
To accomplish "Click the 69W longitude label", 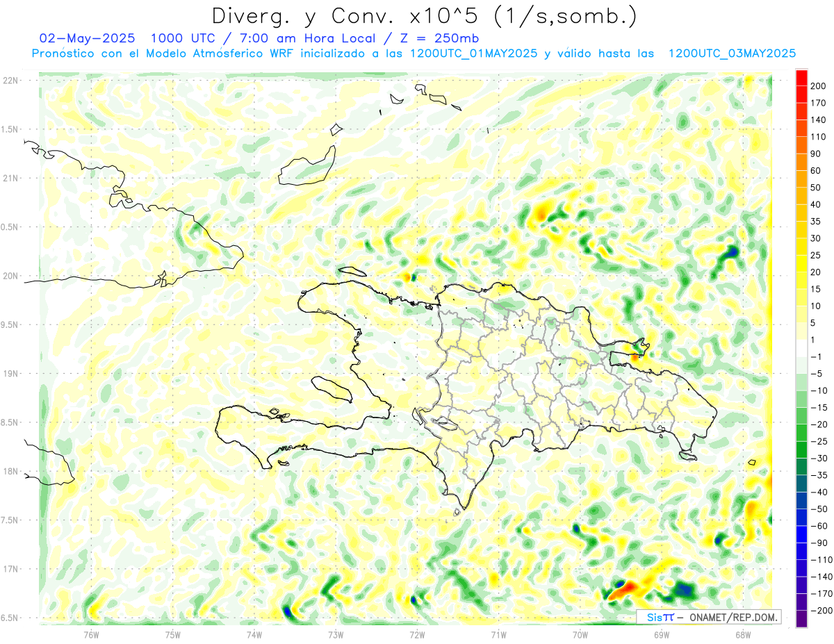I will point(661,634).
